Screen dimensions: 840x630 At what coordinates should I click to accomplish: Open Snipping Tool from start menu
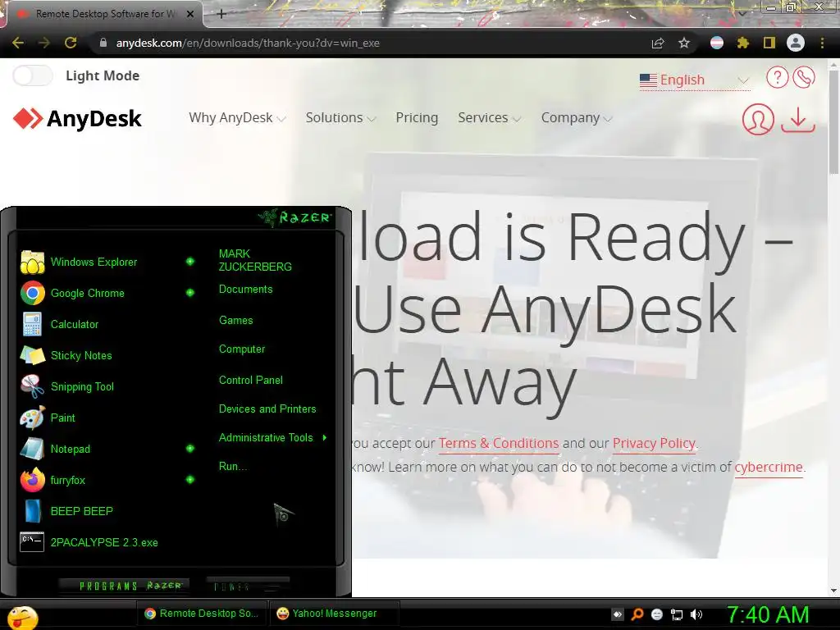82,386
